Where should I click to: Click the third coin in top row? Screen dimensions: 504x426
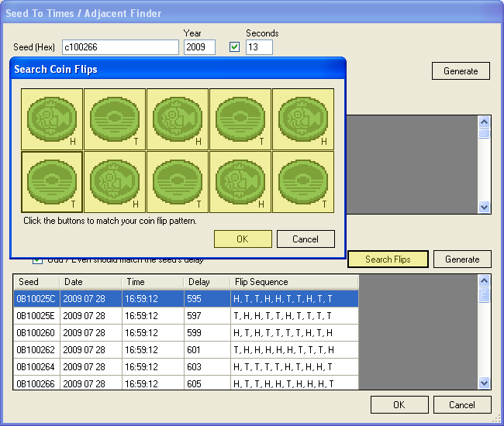coord(177,119)
